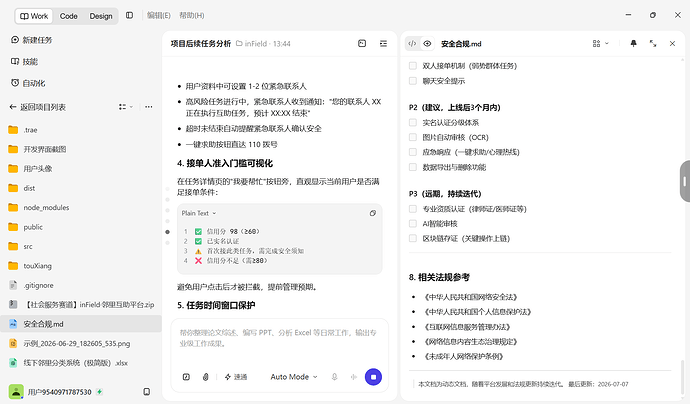Check 专业资质认证 checkbox

coord(413,209)
